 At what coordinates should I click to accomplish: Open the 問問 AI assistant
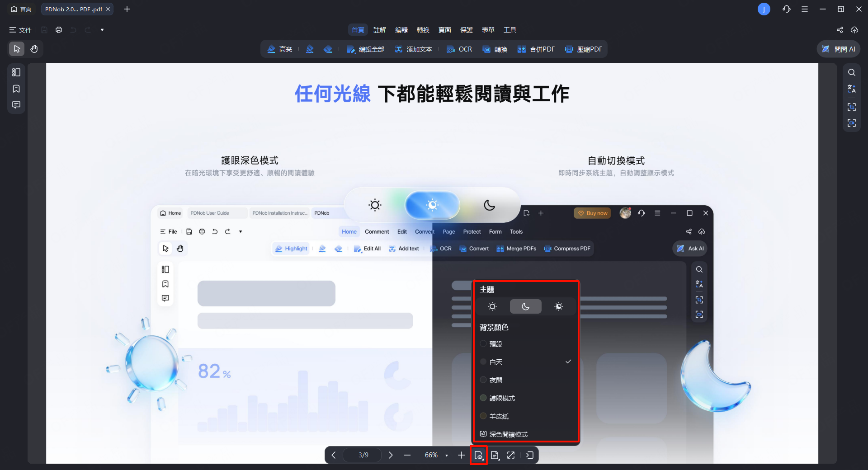tap(839, 49)
